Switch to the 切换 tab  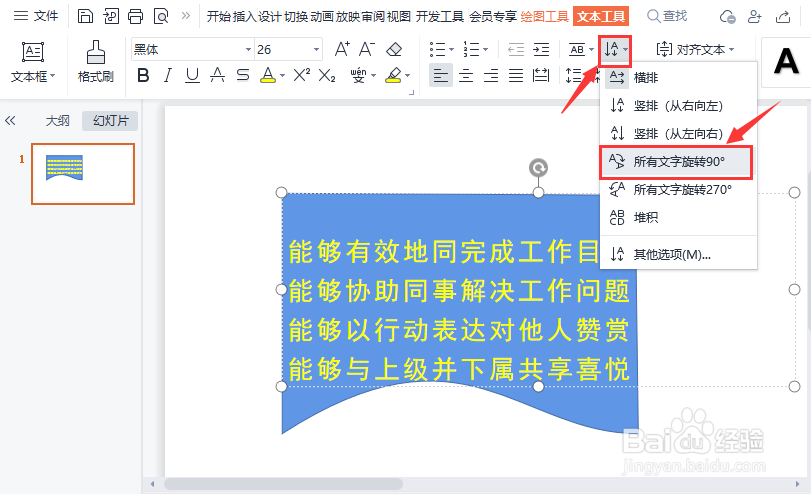pyautogui.click(x=296, y=17)
